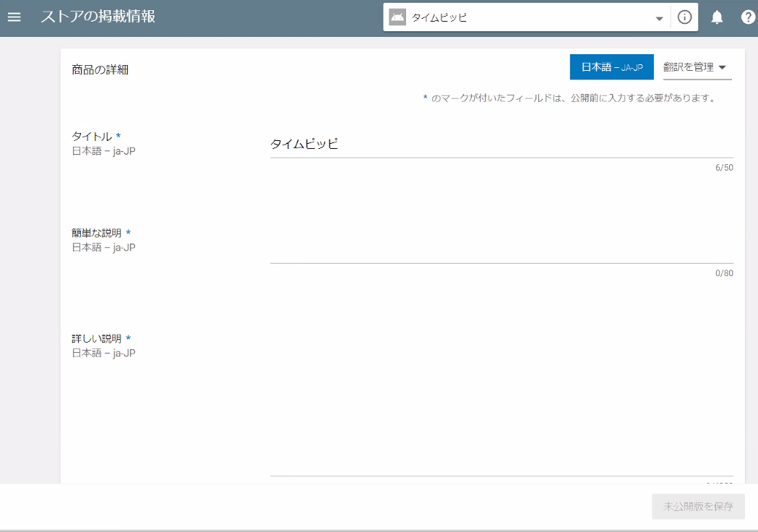This screenshot has height=532, width=758.
Task: Click the Android app icon in selector
Action: tap(397, 18)
